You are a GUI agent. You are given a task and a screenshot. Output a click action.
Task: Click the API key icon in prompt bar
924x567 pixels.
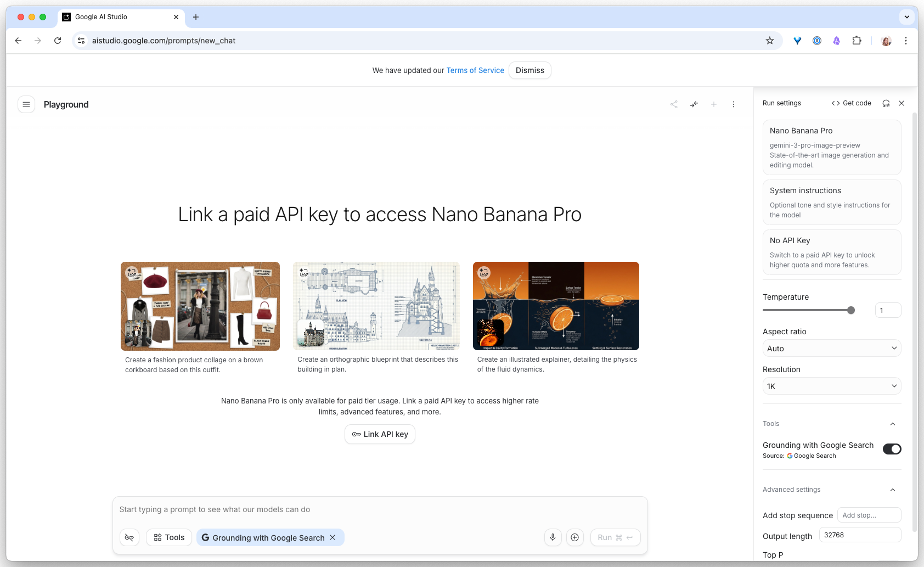click(129, 537)
